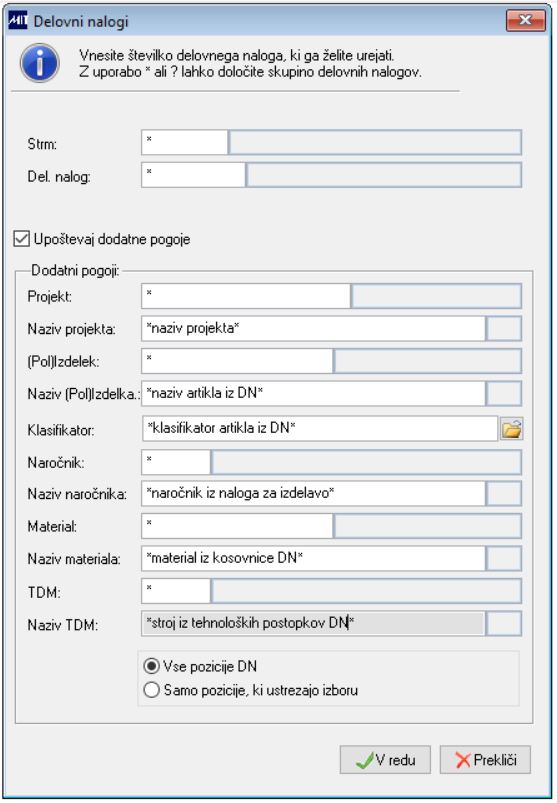Click small button beside Naziv naročnika field
Screen dimensions: 557x803
504,494
